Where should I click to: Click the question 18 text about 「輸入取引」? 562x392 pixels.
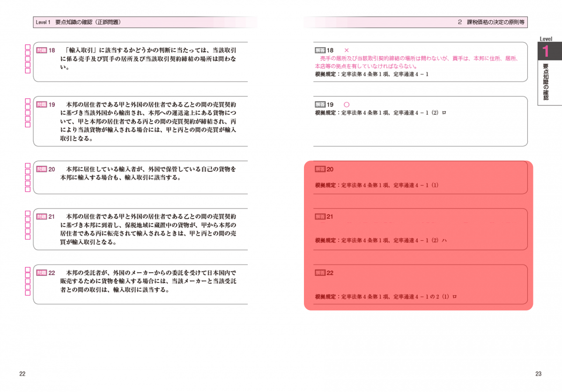[148, 59]
